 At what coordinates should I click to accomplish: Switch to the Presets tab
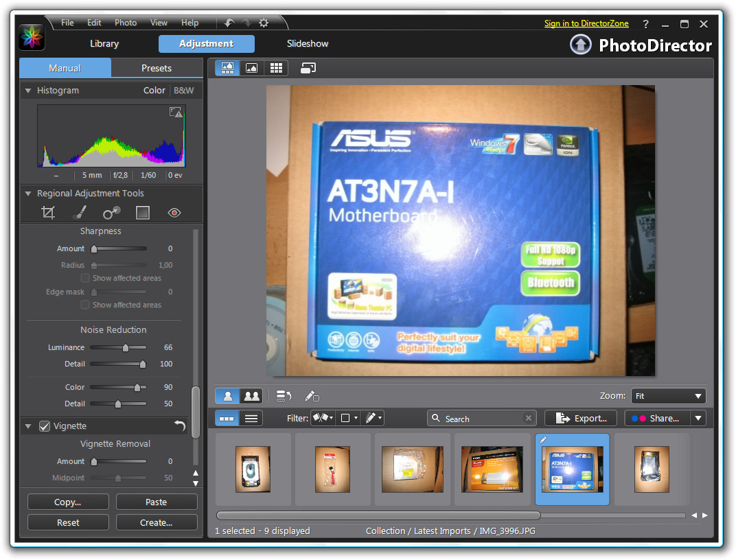[157, 68]
